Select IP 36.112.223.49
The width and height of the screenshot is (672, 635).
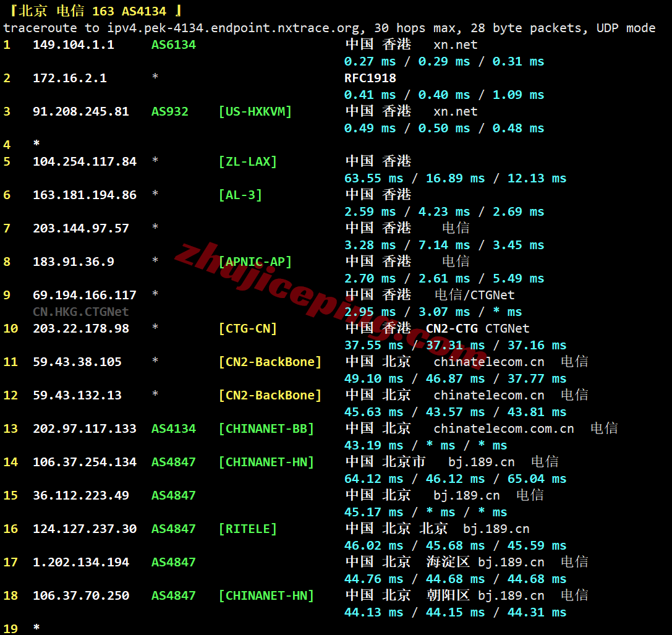click(81, 496)
